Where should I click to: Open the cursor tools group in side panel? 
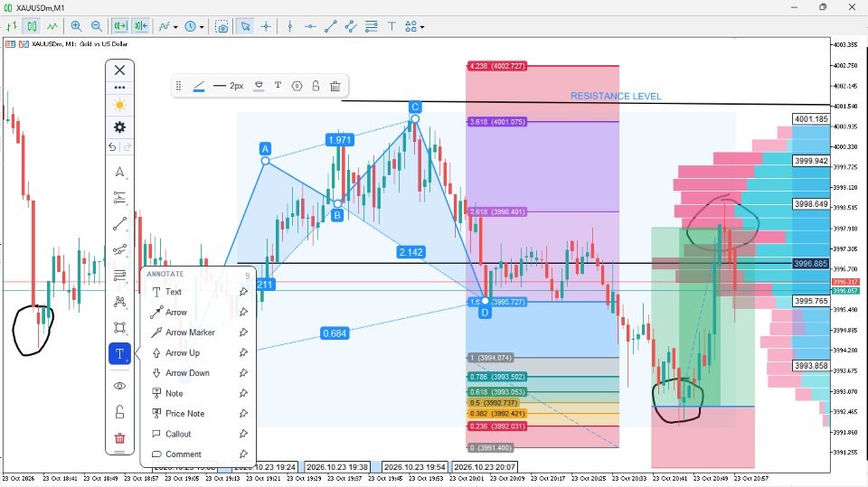119,172
